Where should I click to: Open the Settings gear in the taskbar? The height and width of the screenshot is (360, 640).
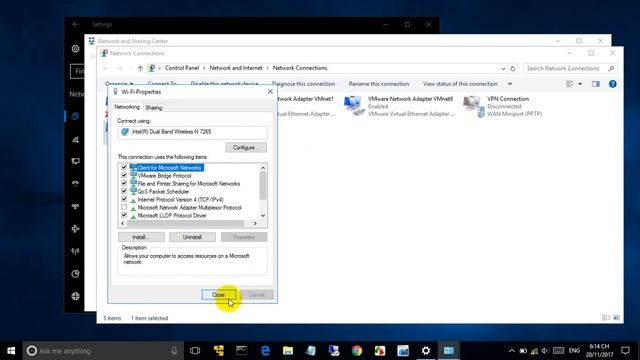pyautogui.click(x=426, y=351)
